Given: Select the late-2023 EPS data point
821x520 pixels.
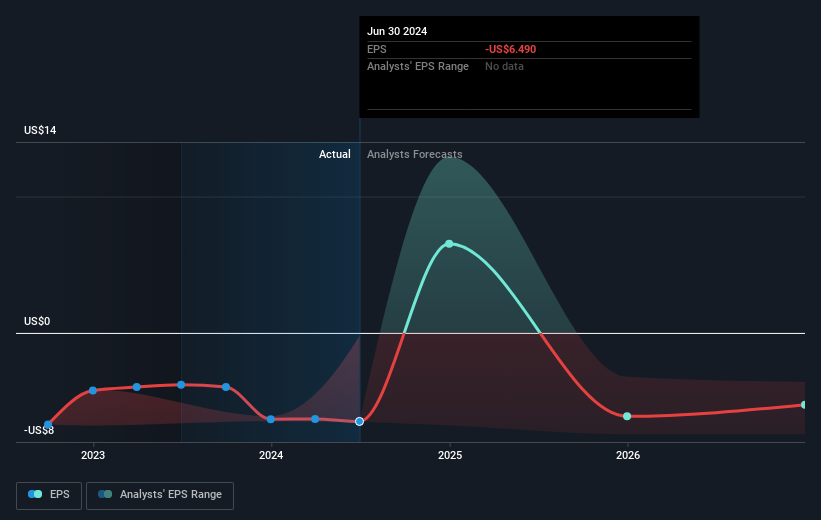Looking at the screenshot, I should [x=226, y=387].
